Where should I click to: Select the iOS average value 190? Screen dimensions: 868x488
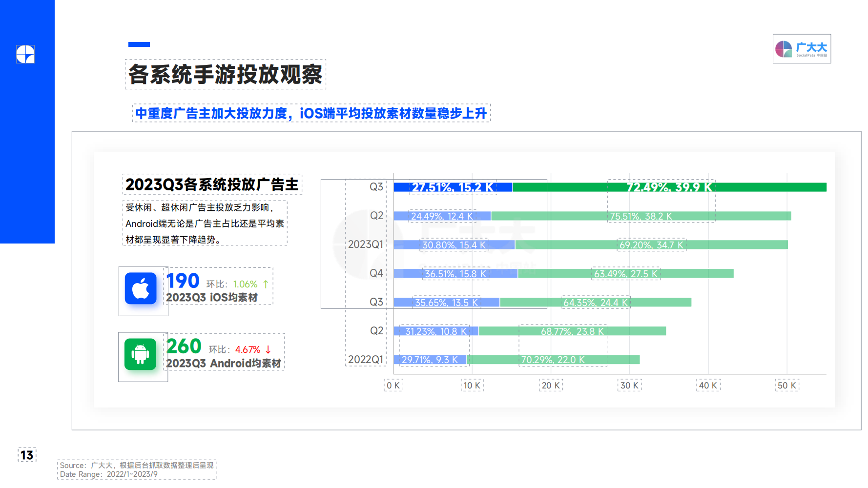point(183,281)
